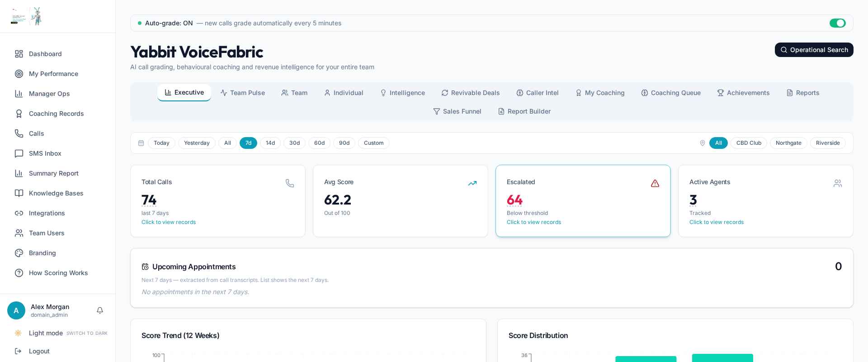
Task: Click the My Performance target icon
Action: click(x=19, y=74)
